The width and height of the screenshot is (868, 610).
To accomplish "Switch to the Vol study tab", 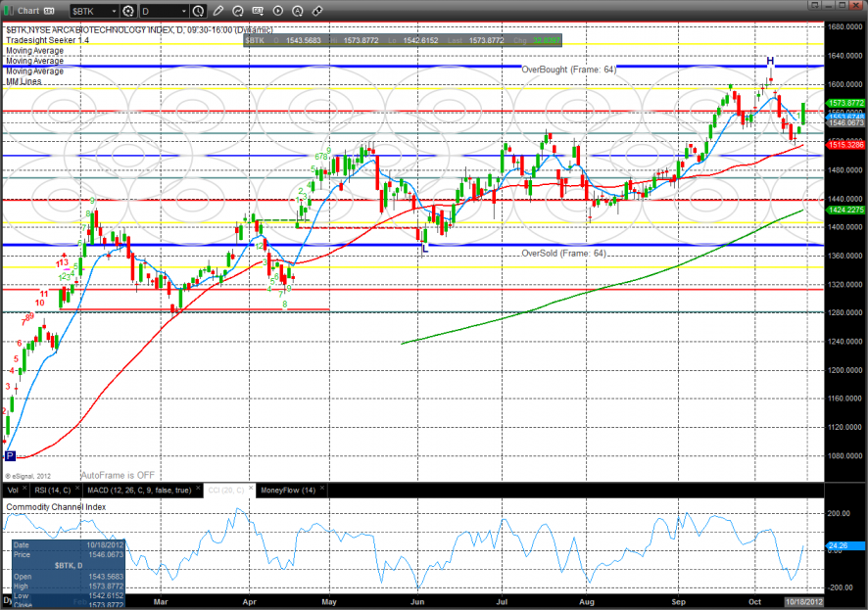I will tap(13, 490).
